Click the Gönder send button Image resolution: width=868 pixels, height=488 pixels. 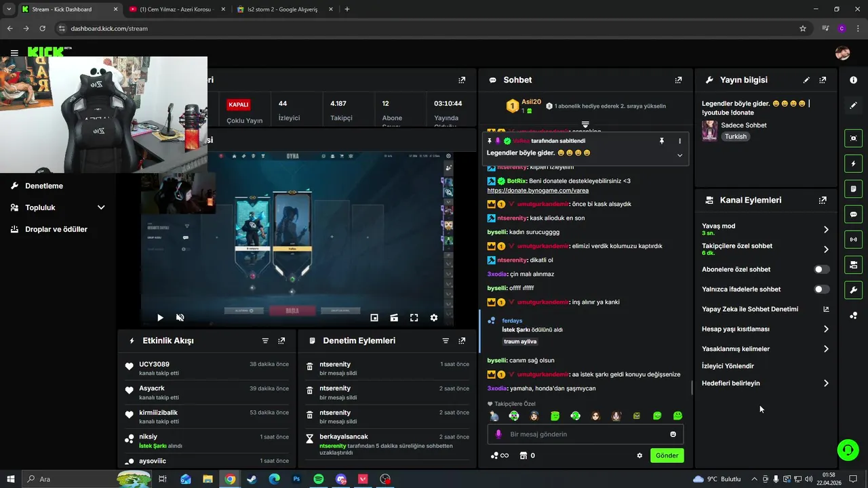667,455
